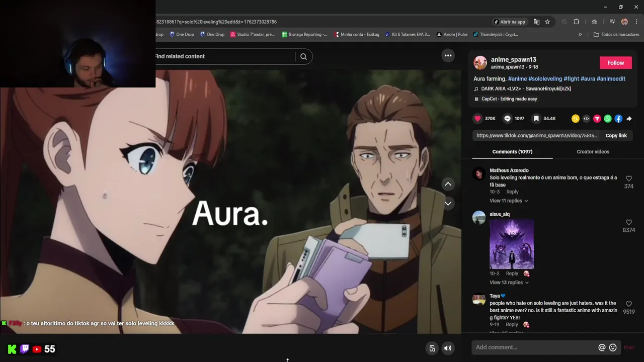
Task: Open Matheus Azeredo's profile avatar
Action: (x=478, y=174)
